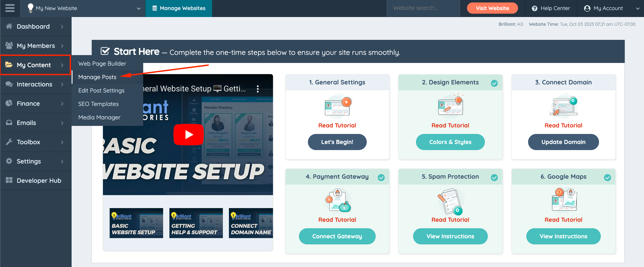Screen dimensions: 644x267
Task: Click the hamburger menu icon
Action: tap(10, 8)
